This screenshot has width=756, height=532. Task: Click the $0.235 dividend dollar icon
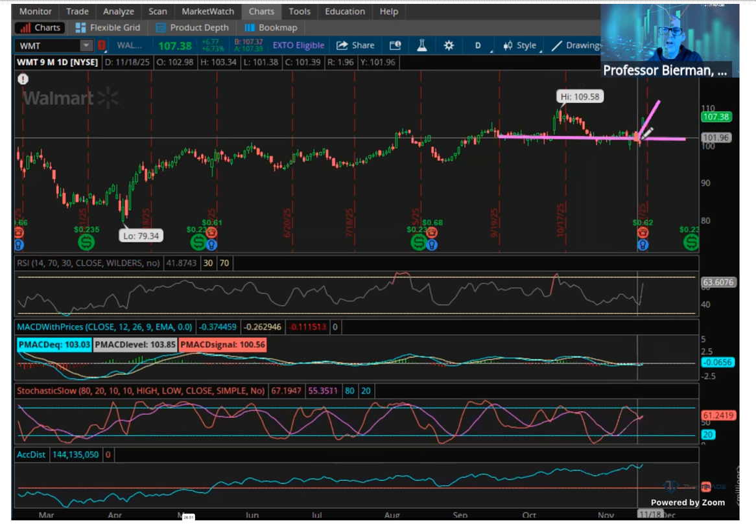point(86,242)
